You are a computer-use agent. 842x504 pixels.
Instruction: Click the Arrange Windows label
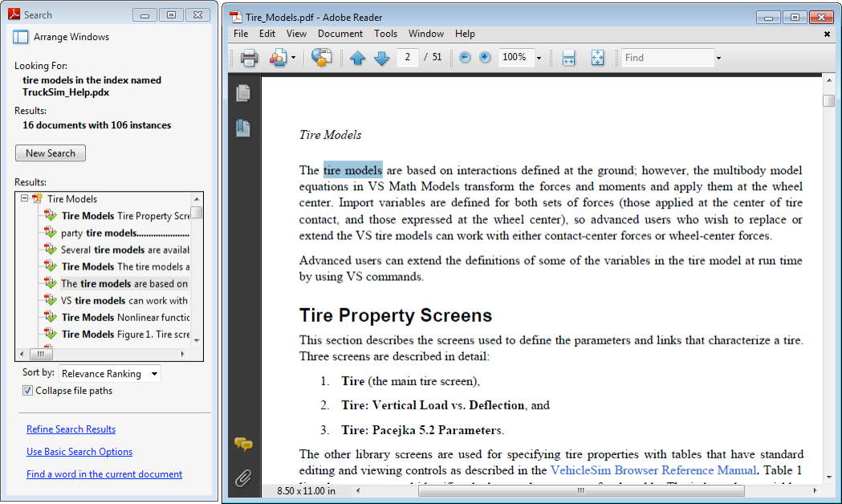[x=71, y=37]
